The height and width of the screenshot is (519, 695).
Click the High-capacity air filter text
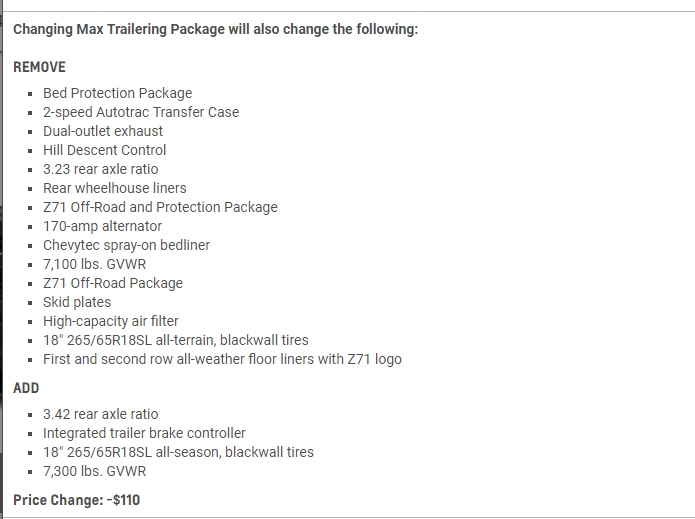(x=111, y=321)
